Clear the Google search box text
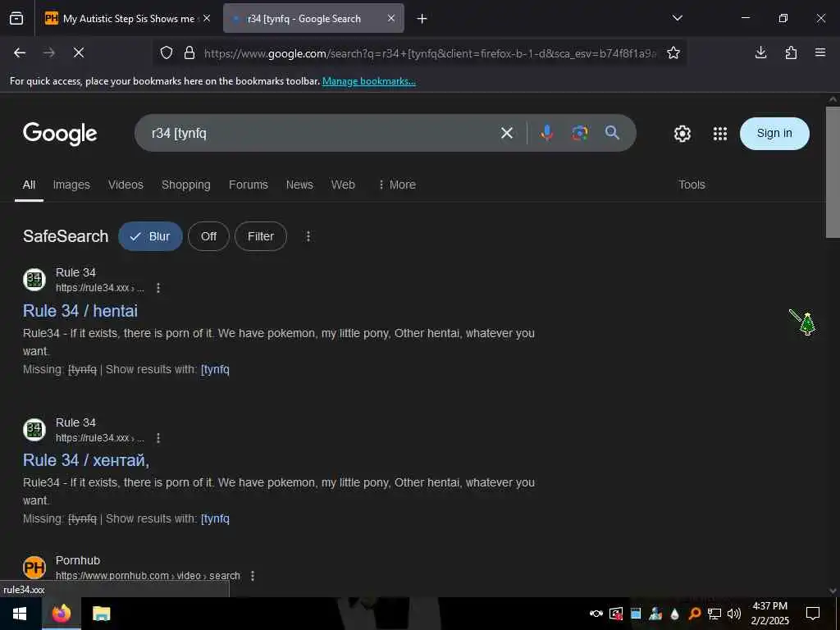 pyautogui.click(x=507, y=133)
